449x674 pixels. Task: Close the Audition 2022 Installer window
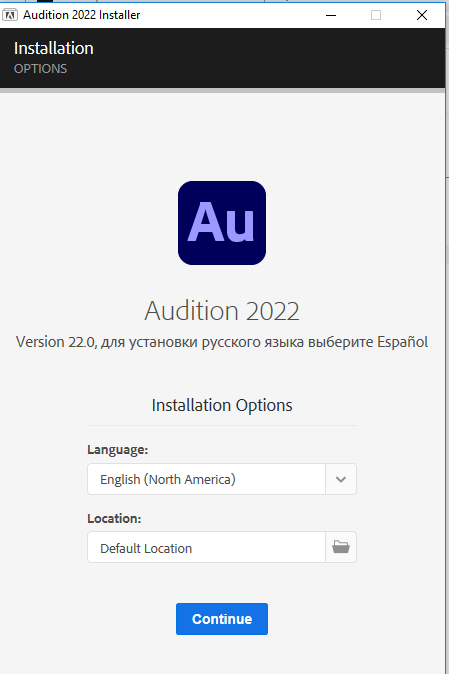422,15
